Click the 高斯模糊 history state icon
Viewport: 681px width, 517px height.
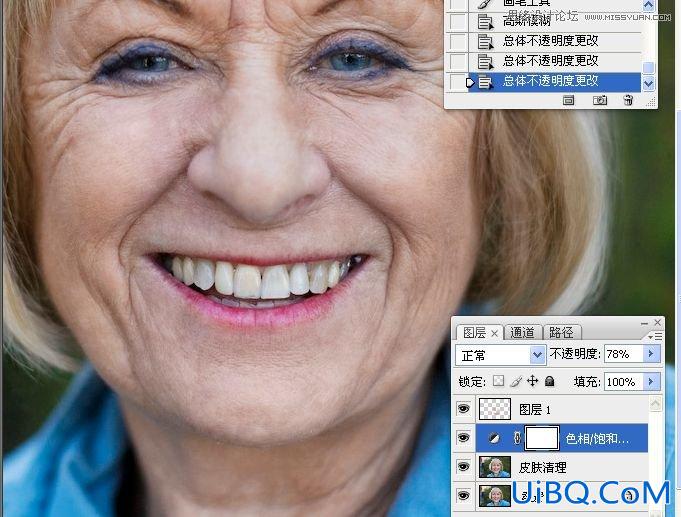(485, 21)
